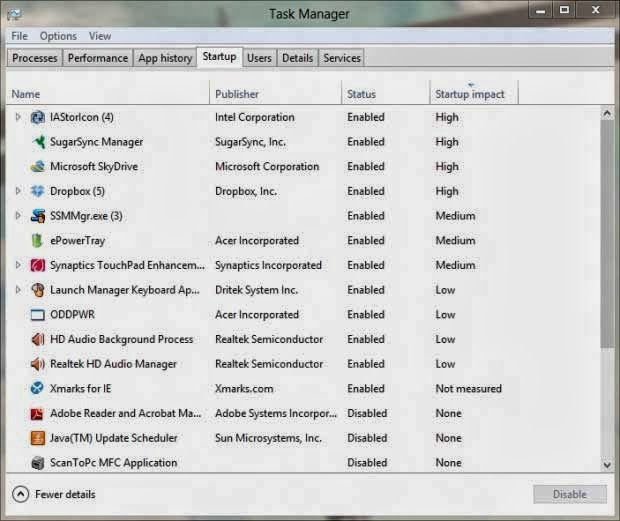Select the SugarSync Manager row name

click(x=96, y=142)
